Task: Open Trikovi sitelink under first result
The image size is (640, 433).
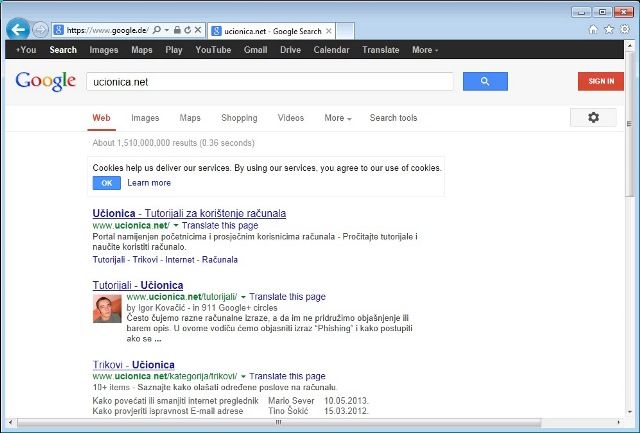Action: (x=145, y=260)
